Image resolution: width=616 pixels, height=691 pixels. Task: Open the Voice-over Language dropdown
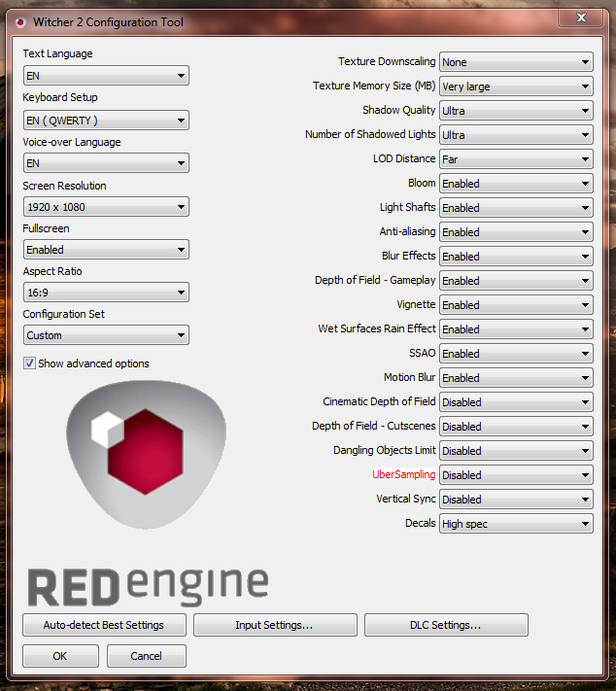[x=106, y=163]
